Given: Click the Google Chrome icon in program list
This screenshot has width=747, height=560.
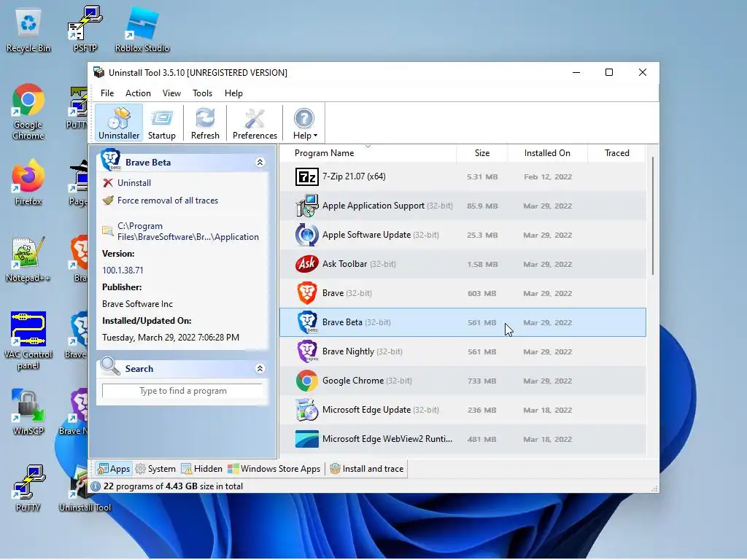Looking at the screenshot, I should (307, 381).
